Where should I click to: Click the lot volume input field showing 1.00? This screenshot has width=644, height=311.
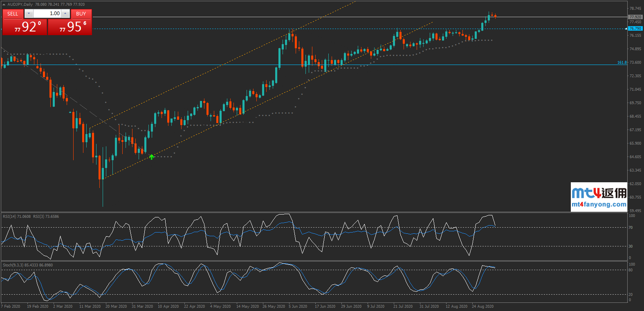[x=47, y=13]
